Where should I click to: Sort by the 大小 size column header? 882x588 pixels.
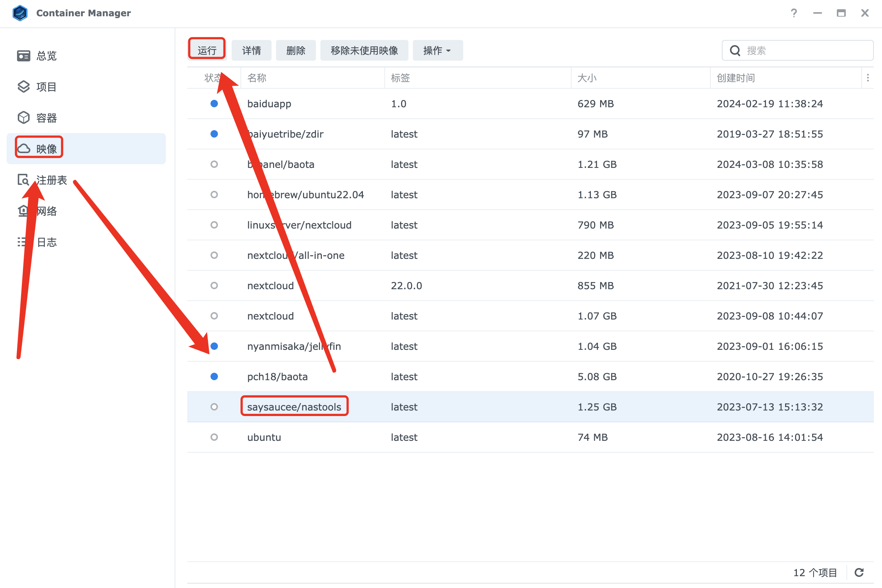coord(640,78)
